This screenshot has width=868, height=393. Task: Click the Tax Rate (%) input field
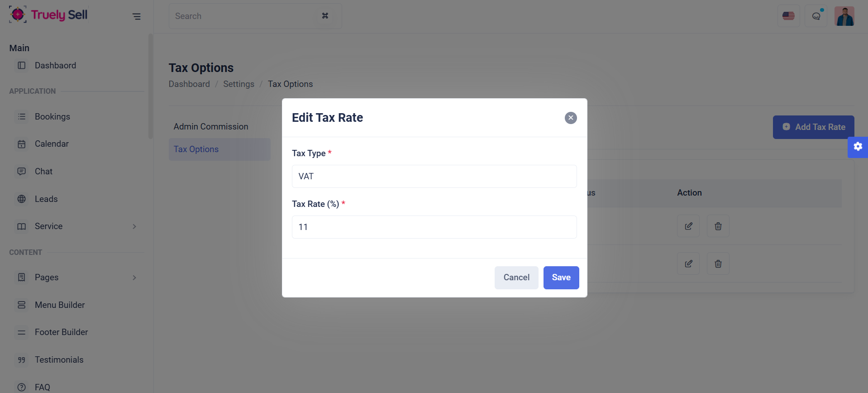(434, 227)
